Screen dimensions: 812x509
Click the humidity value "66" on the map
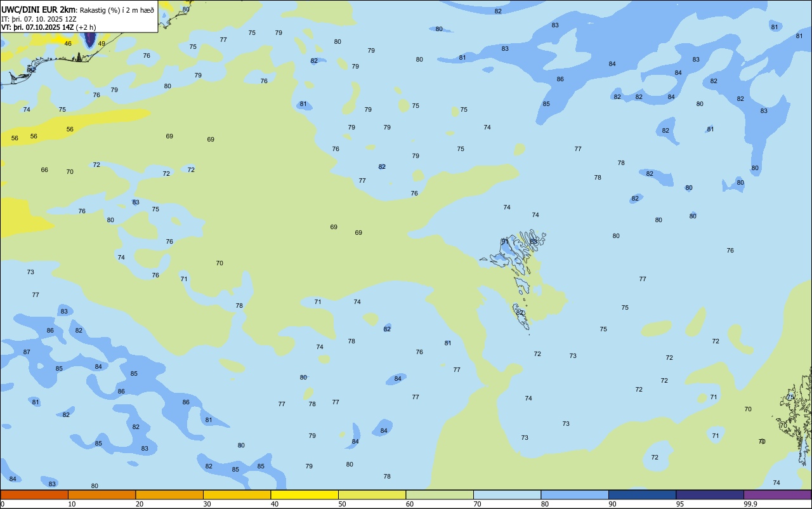point(44,170)
